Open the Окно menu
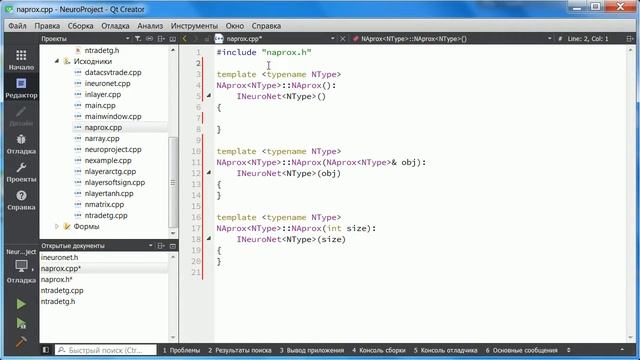Screen dimensions: 640x360 [x=235, y=26]
